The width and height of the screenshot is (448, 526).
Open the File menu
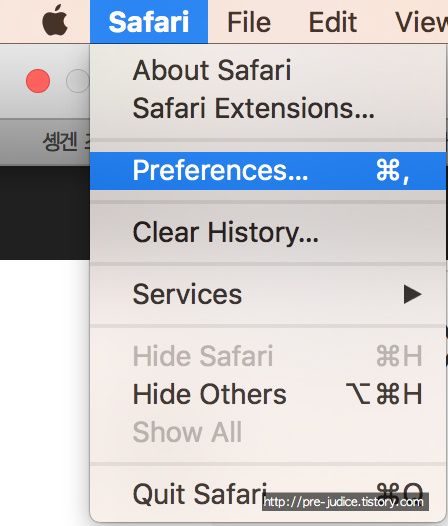pyautogui.click(x=249, y=22)
